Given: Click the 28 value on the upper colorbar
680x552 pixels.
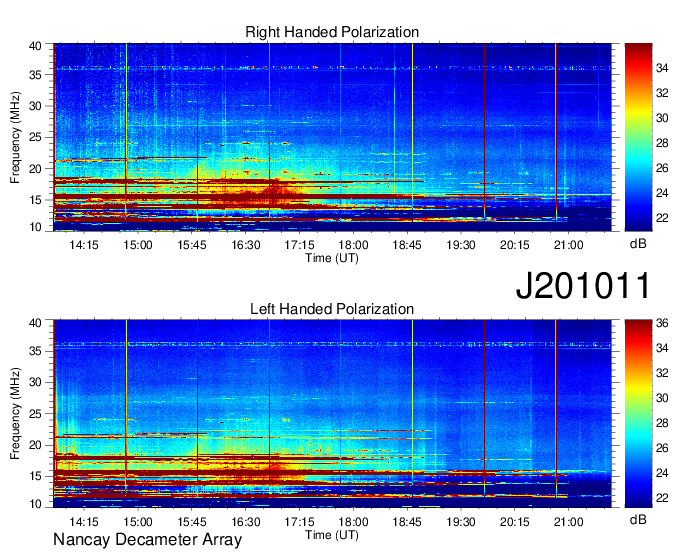Looking at the screenshot, I should [x=662, y=143].
